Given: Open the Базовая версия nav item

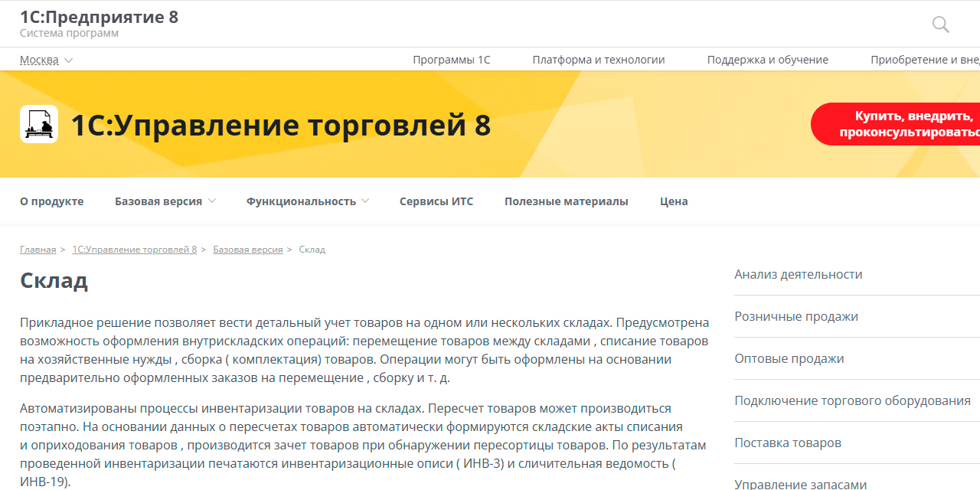Looking at the screenshot, I should pos(158,201).
